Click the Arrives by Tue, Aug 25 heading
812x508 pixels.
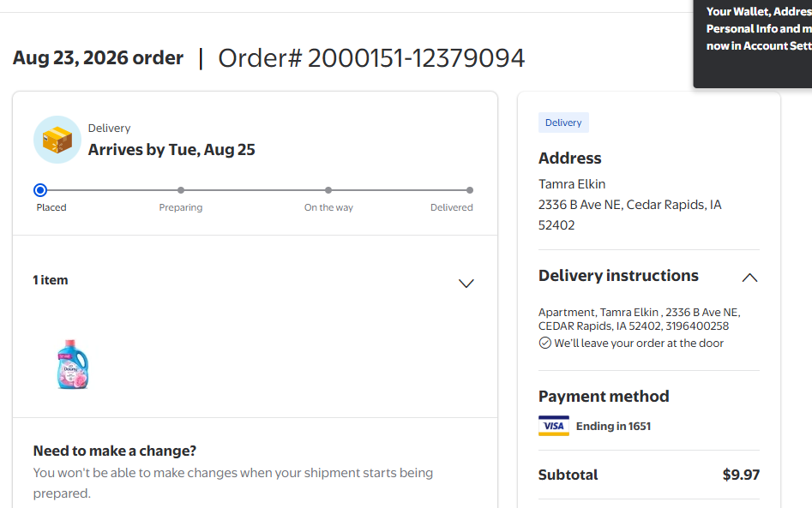pos(171,150)
